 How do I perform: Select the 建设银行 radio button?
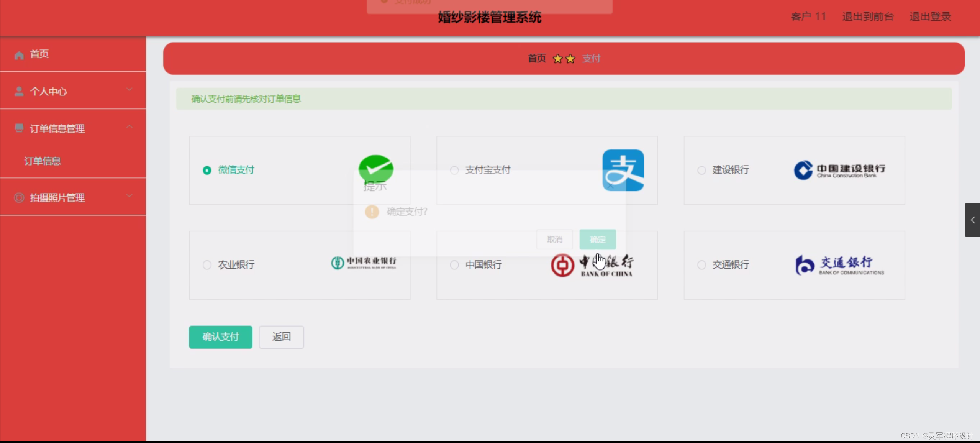(x=701, y=170)
